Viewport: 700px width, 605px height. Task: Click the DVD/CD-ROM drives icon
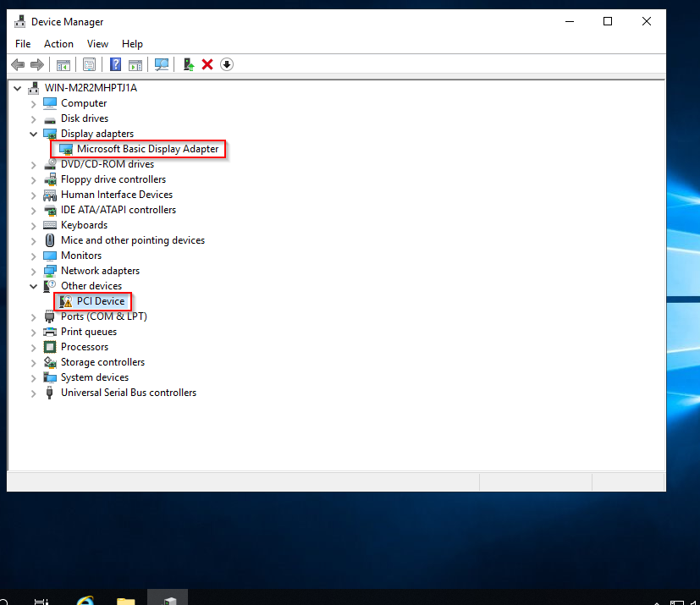click(x=50, y=164)
